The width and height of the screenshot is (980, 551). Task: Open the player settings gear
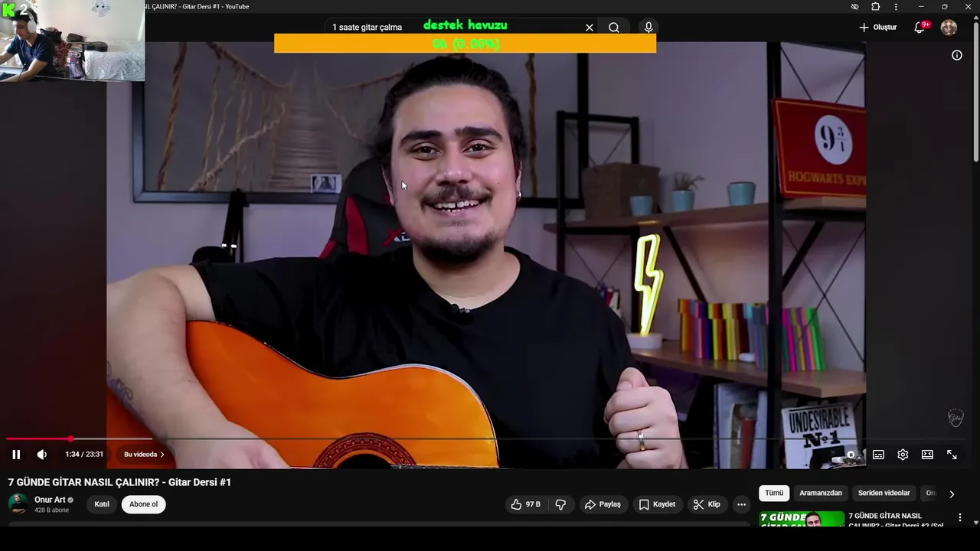coord(903,455)
